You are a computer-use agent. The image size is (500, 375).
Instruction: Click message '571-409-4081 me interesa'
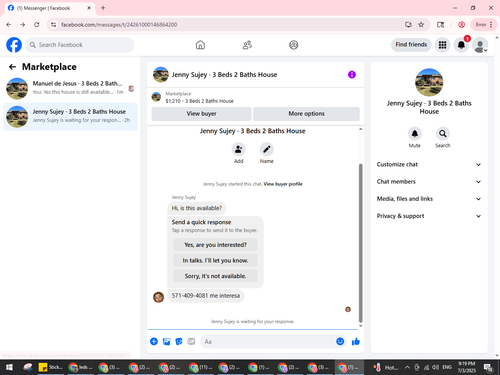pyautogui.click(x=206, y=296)
